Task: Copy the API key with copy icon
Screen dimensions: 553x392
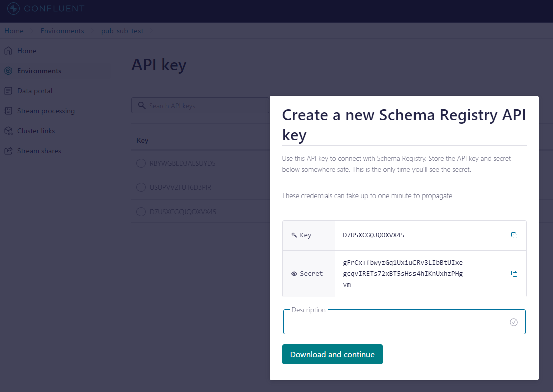Action: point(514,235)
